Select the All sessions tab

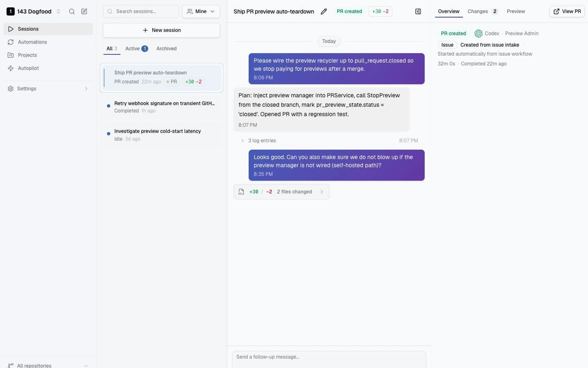(112, 49)
